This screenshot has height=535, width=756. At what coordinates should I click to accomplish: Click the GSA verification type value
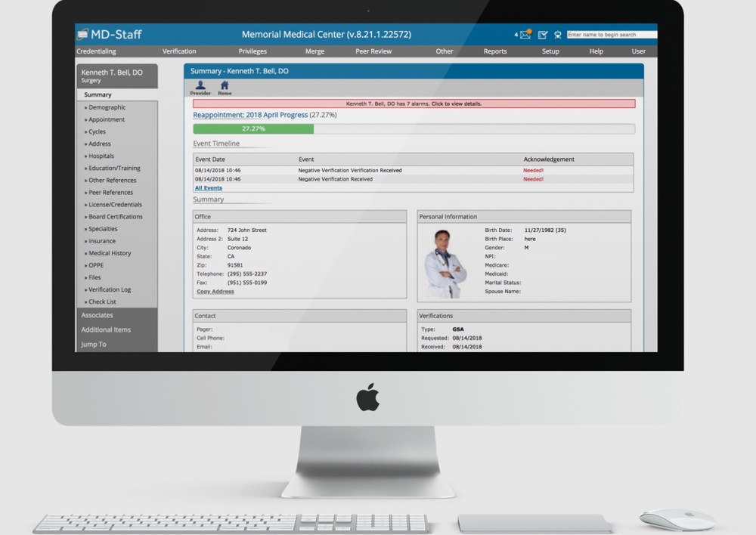(x=458, y=329)
